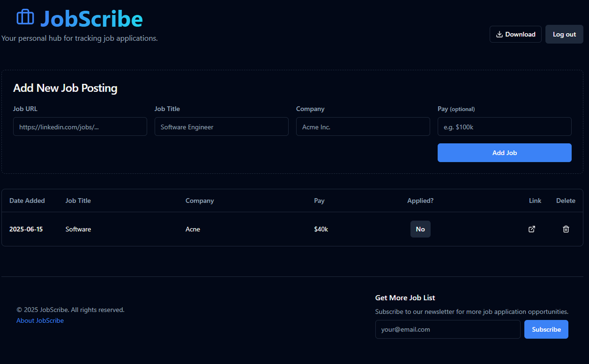Click the JobScribe briefcase logo icon
Viewport: 589px width, 364px height.
(25, 18)
